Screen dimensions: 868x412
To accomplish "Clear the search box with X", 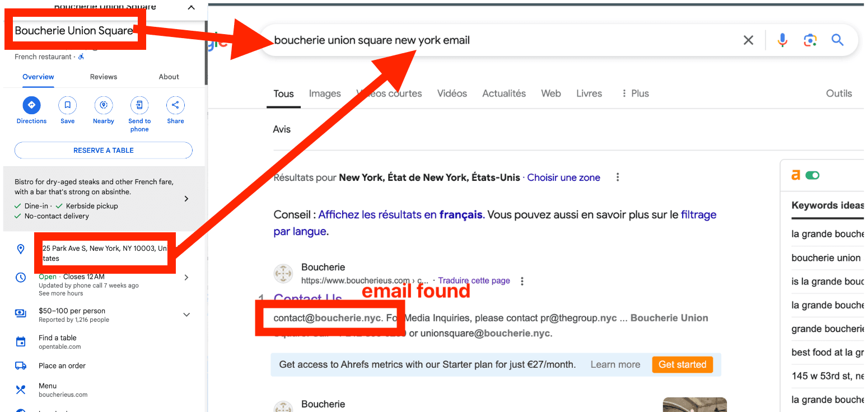I will pos(748,40).
